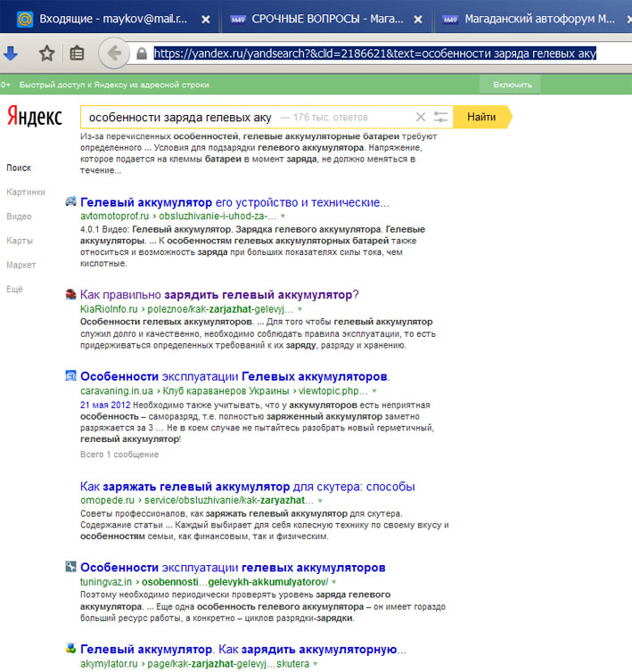This screenshot has width=632, height=672.
Task: Go back with the browser back arrow
Action: point(114,53)
